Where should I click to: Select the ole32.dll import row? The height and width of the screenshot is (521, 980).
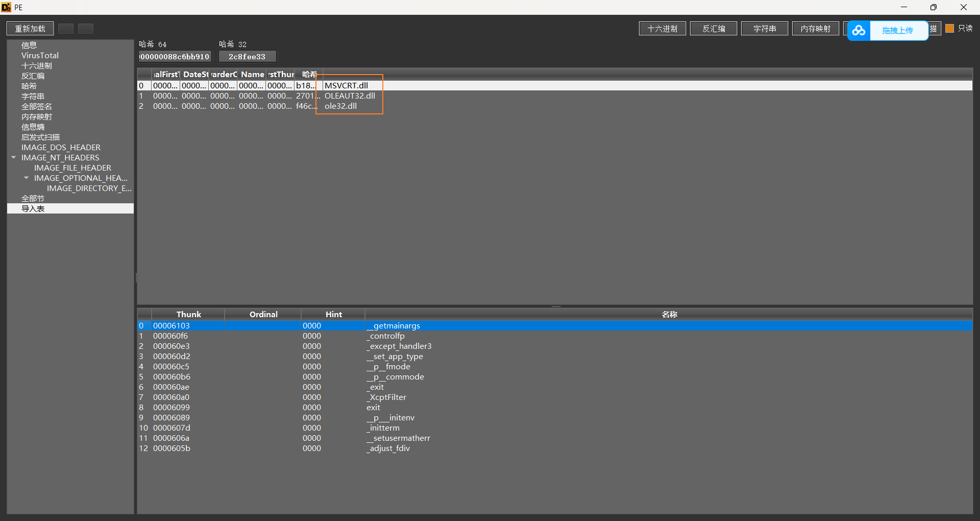(555, 106)
